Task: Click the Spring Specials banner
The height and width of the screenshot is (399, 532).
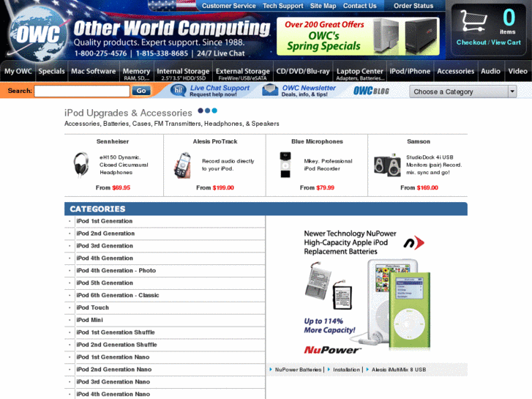Action: [x=358, y=37]
